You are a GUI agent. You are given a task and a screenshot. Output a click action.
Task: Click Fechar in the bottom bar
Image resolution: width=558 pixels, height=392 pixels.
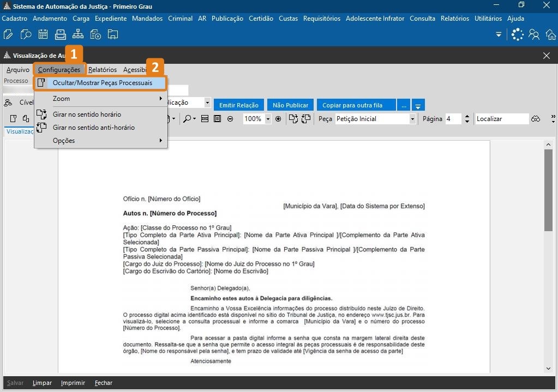coord(104,383)
